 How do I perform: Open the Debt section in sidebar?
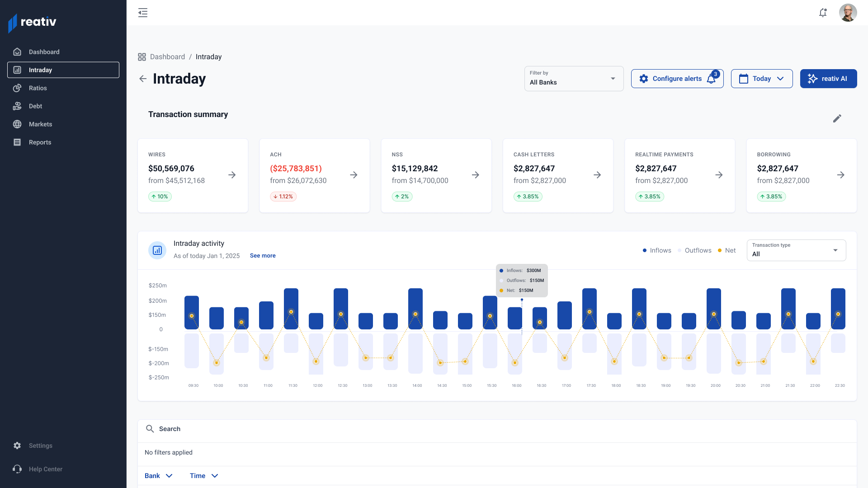pos(35,106)
